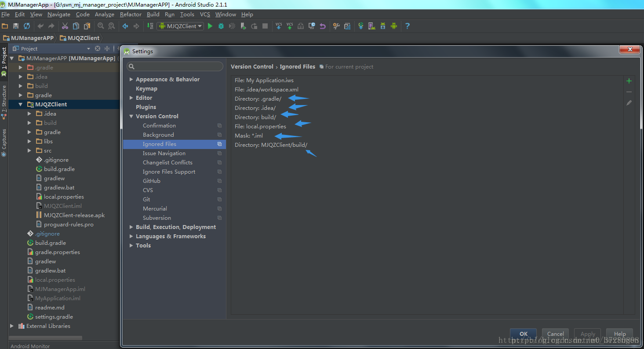Click the Replace icon in the toolbar
The height and width of the screenshot is (349, 644).
tap(111, 26)
